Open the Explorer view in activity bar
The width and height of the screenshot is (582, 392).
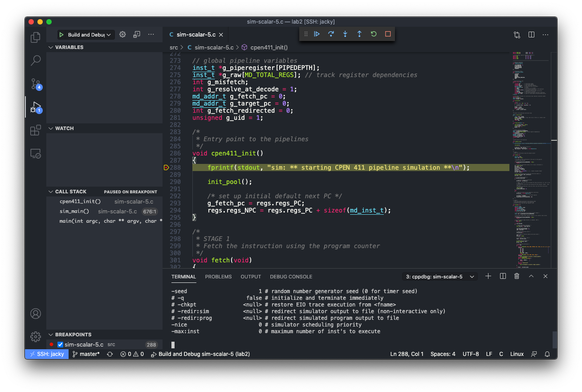point(36,37)
